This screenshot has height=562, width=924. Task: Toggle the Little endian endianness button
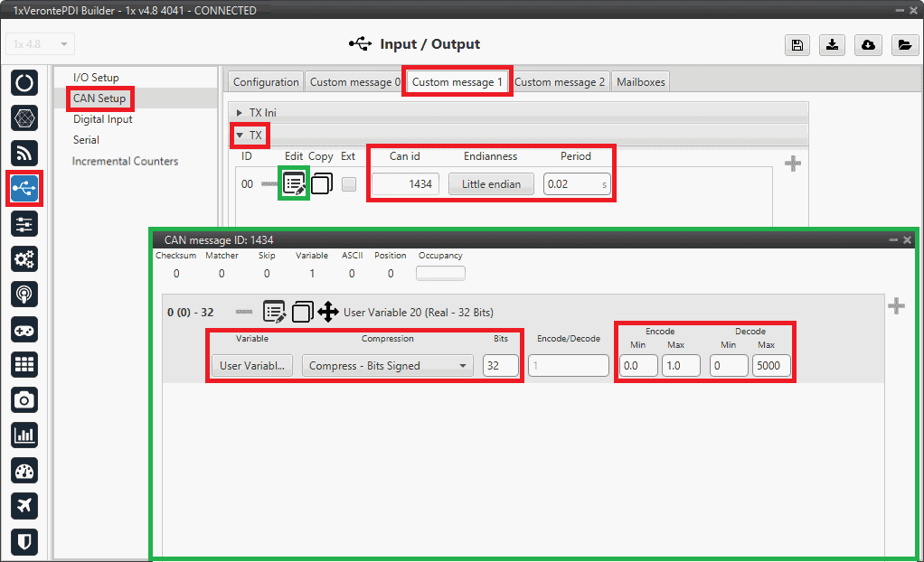[x=491, y=184]
